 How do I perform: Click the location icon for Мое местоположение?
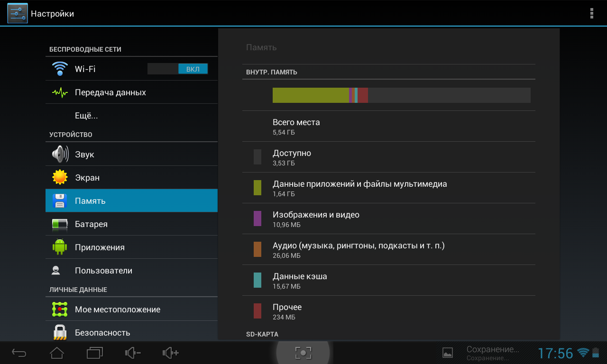click(60, 309)
